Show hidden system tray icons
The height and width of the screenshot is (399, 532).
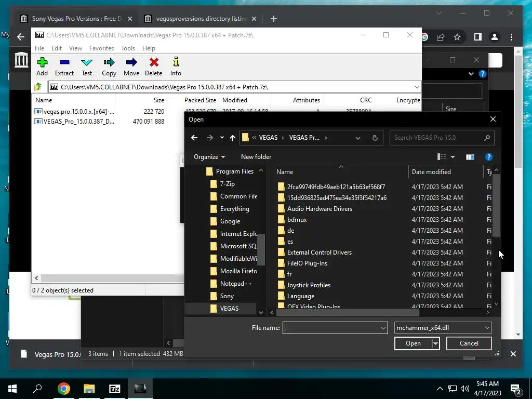[440, 389]
